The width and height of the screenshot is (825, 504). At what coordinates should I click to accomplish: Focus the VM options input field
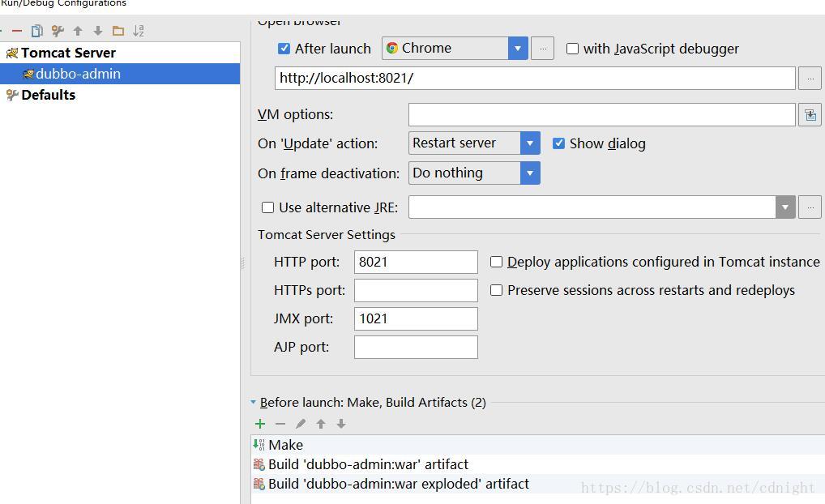602,115
